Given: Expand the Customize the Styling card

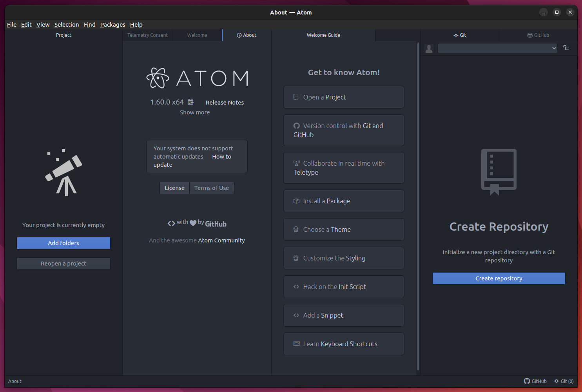Looking at the screenshot, I should click(344, 258).
